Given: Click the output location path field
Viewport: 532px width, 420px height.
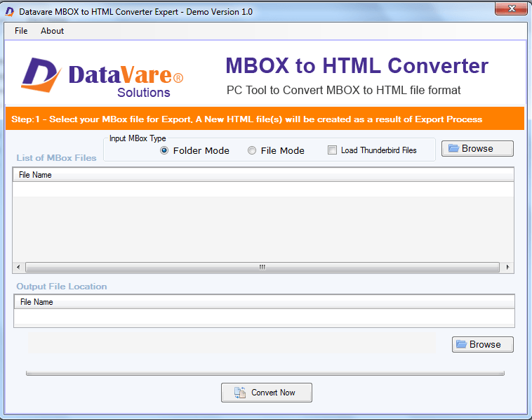Looking at the screenshot, I should point(232,343).
